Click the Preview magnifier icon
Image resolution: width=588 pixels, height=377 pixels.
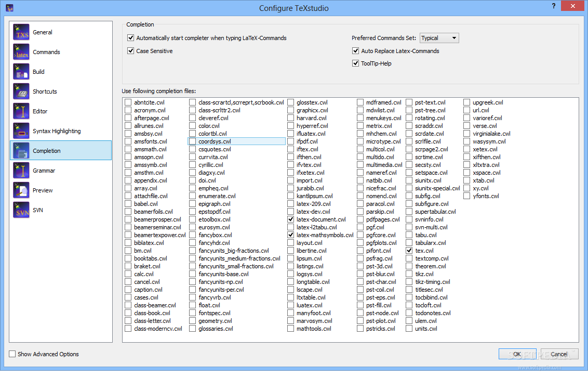pos(21,190)
